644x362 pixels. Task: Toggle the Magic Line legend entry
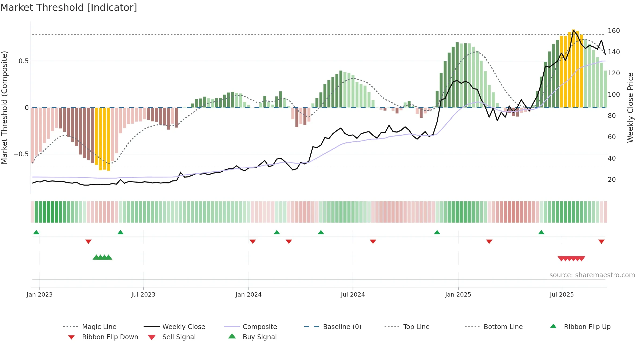(90, 327)
